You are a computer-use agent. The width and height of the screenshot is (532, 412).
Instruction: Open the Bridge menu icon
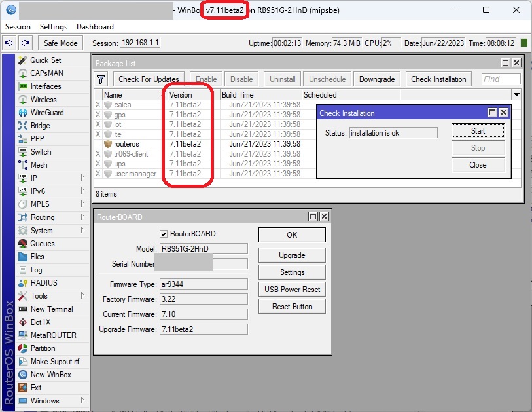(x=23, y=126)
